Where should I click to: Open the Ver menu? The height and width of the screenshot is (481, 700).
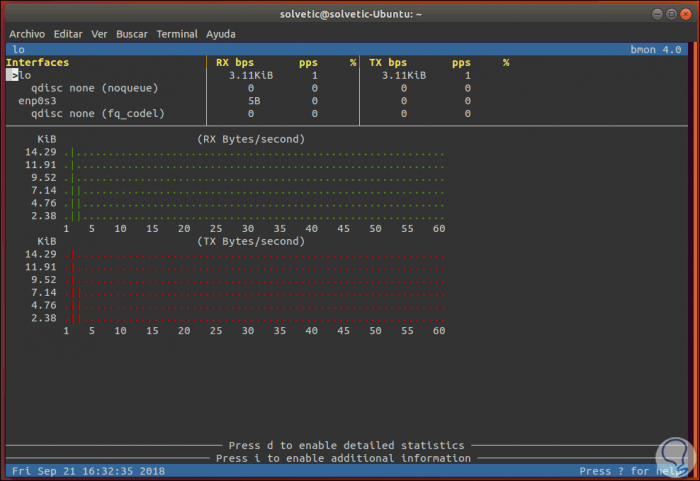click(99, 34)
